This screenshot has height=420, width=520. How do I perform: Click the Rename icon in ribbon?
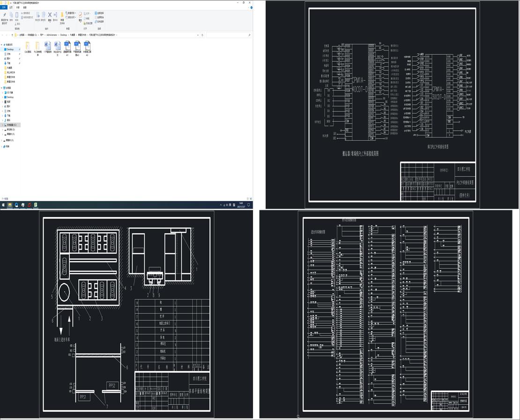(x=55, y=15)
